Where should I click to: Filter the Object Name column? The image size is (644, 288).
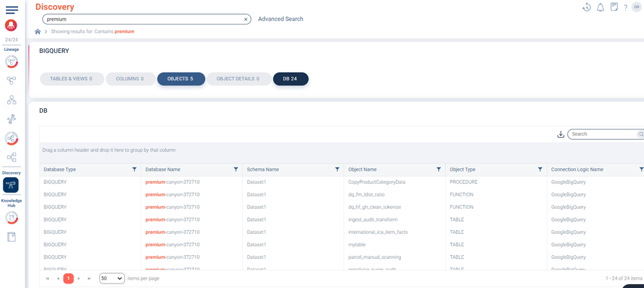pos(438,169)
